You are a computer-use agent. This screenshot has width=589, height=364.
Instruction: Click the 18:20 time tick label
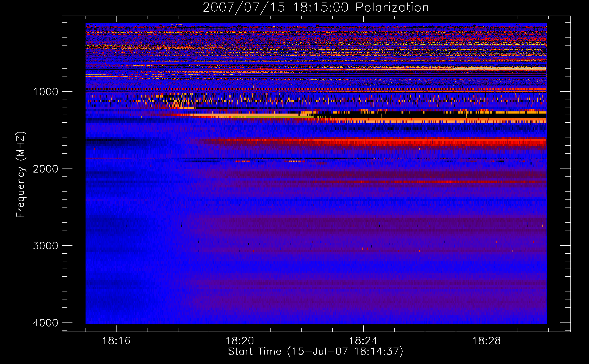coord(240,341)
